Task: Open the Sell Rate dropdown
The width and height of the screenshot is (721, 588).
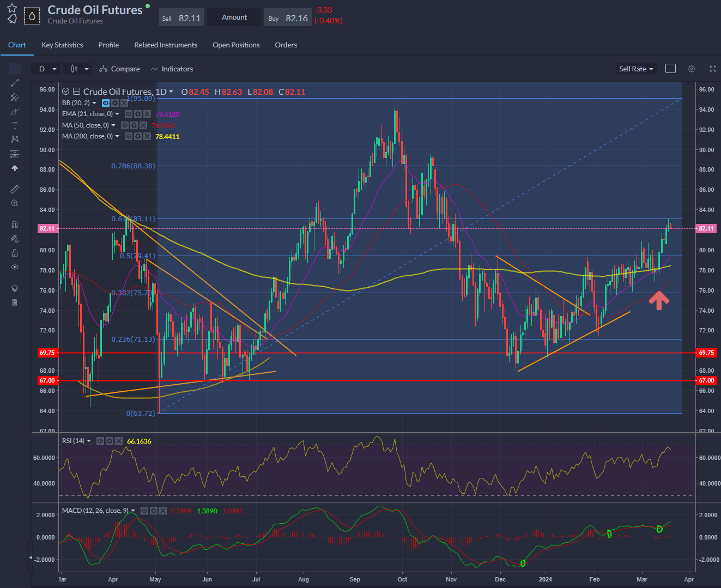Action: (636, 69)
